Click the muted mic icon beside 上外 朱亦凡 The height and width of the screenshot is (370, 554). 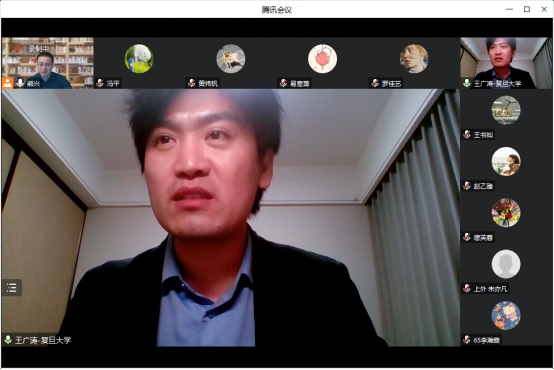click(x=467, y=288)
